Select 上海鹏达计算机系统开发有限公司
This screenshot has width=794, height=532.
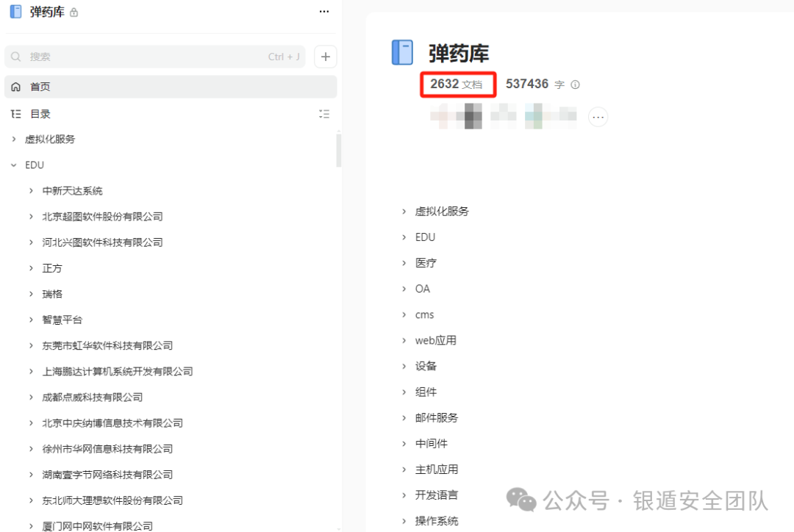(x=118, y=372)
